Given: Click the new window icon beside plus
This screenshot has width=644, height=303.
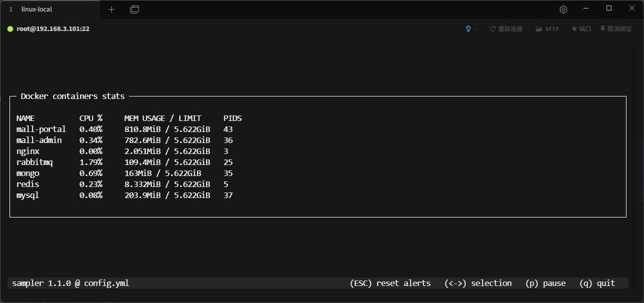Looking at the screenshot, I should [134, 9].
